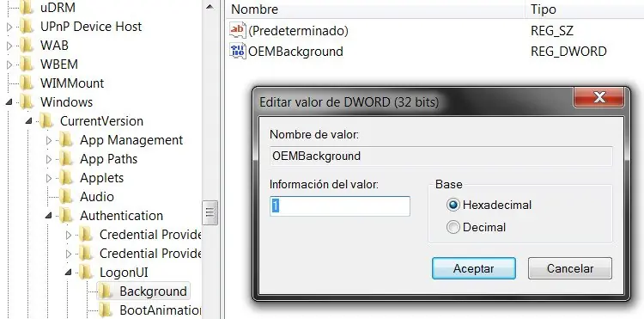
Task: Click the UPnP Device Host folder icon
Action: [x=27, y=27]
